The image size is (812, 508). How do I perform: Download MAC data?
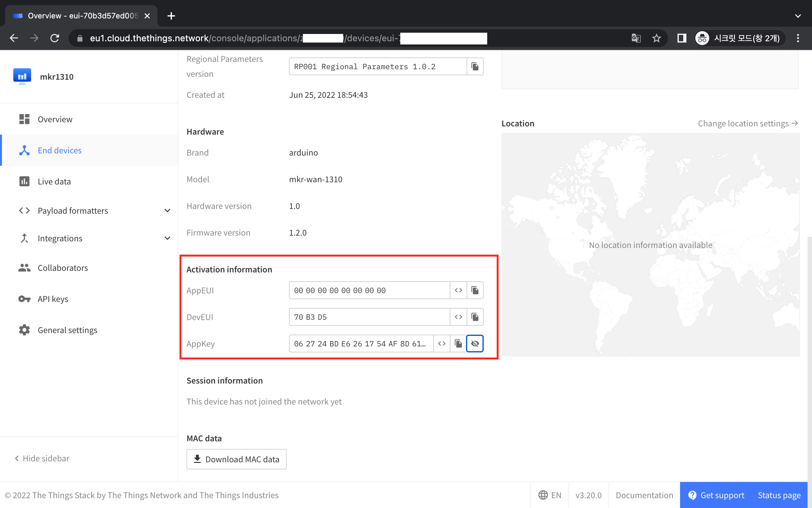click(237, 459)
